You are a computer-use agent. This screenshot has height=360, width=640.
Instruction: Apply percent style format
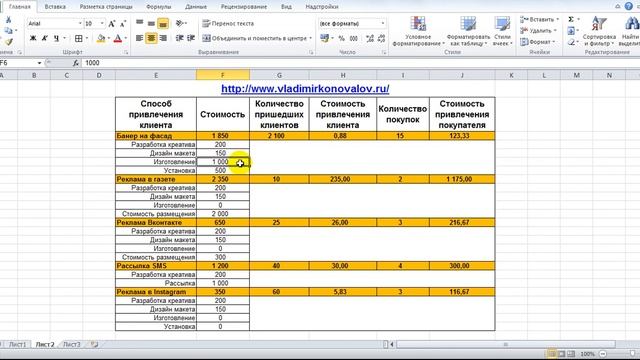(x=342, y=38)
